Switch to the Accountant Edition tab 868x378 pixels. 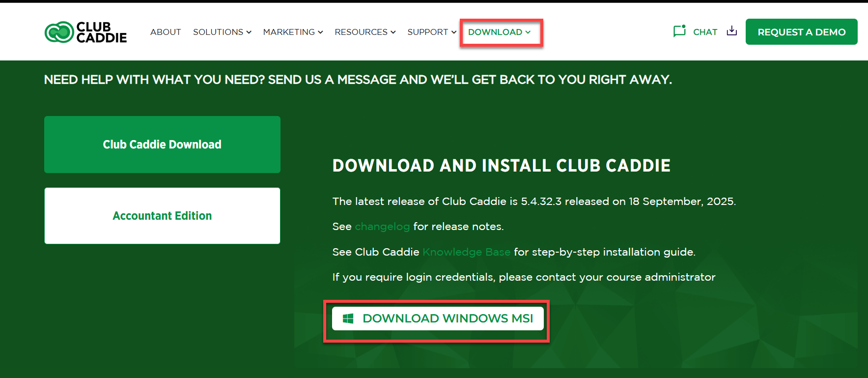[x=162, y=216]
